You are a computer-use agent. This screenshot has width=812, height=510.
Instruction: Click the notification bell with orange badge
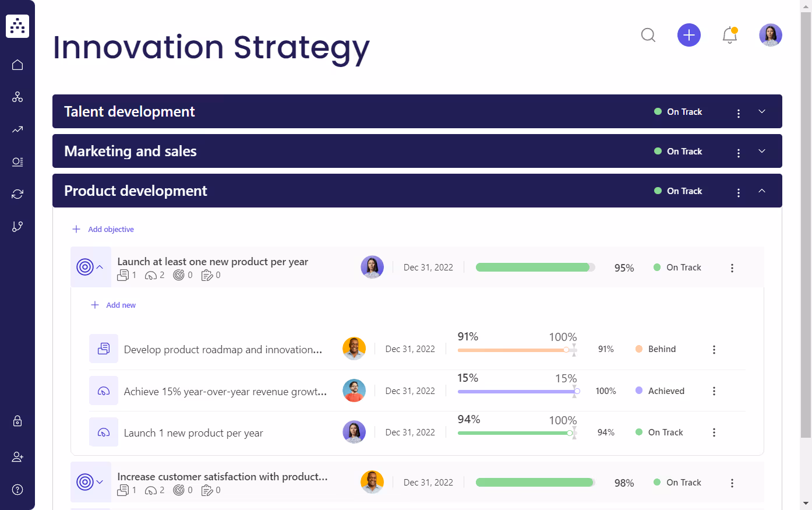[730, 35]
